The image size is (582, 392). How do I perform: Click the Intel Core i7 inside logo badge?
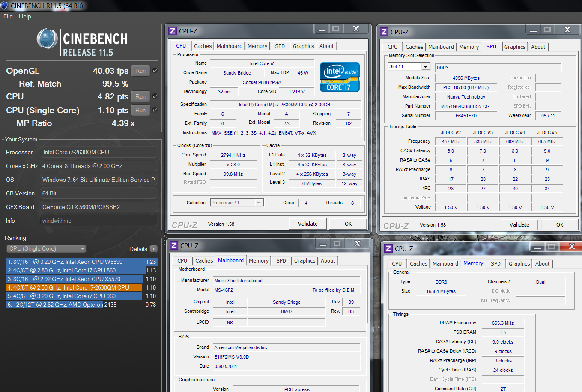[x=340, y=77]
